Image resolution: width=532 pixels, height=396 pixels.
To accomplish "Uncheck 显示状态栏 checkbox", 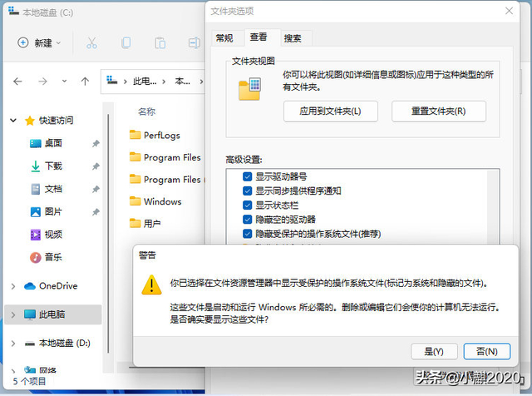I will click(248, 205).
